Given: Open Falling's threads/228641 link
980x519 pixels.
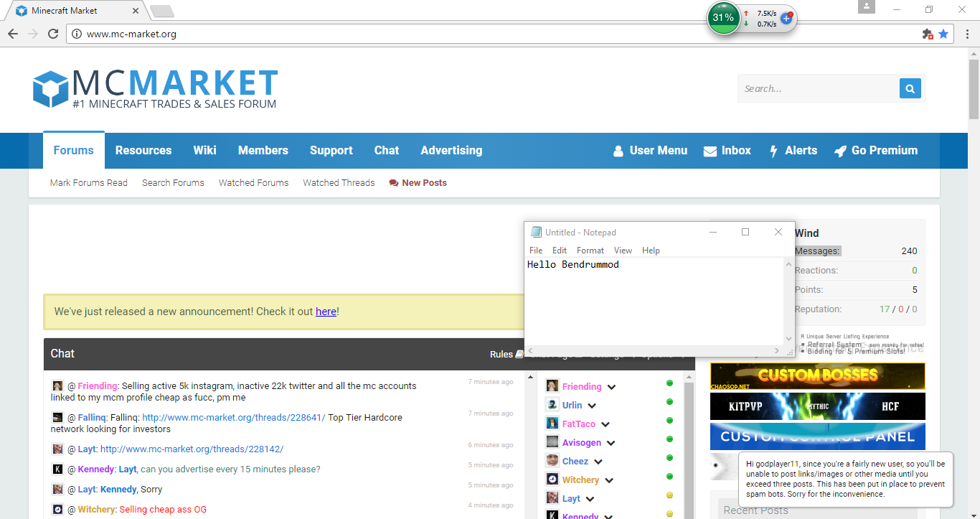Looking at the screenshot, I should point(234,418).
